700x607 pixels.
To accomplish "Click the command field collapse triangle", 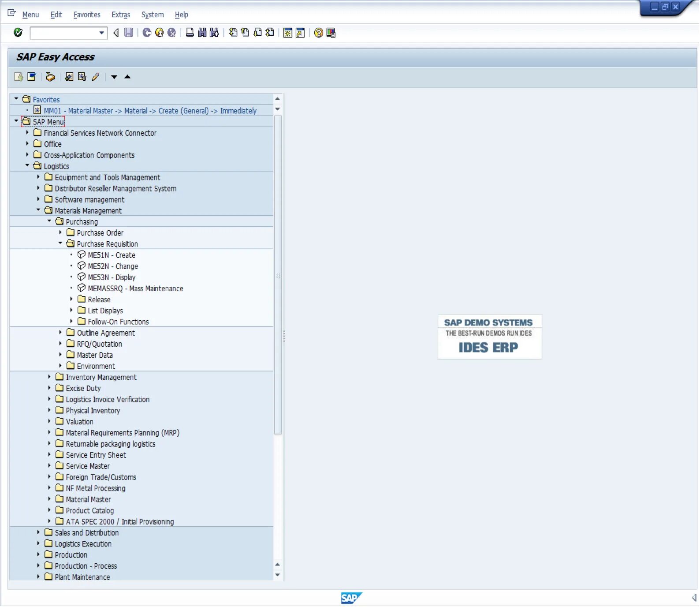I will 116,33.
